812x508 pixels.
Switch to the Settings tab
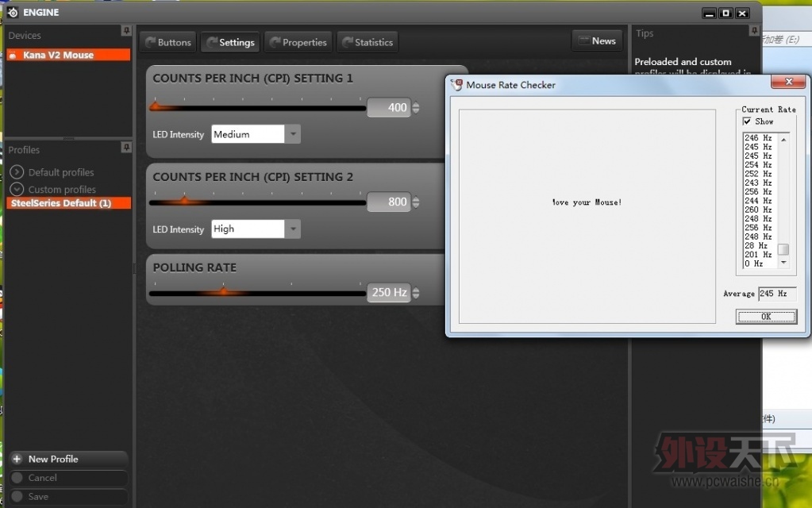[x=230, y=42]
